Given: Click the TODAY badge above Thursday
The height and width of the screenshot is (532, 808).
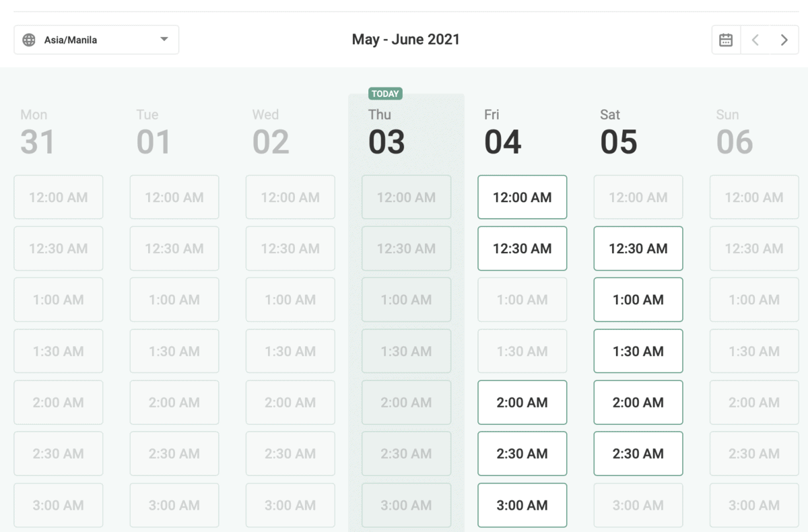Looking at the screenshot, I should pyautogui.click(x=385, y=94).
